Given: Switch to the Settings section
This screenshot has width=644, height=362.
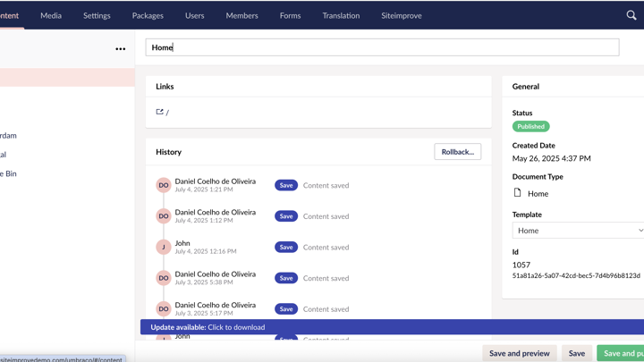Looking at the screenshot, I should (x=97, y=15).
